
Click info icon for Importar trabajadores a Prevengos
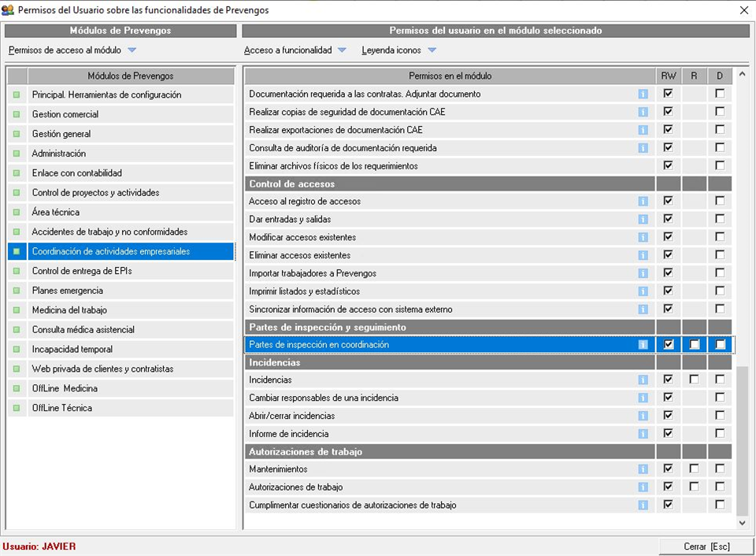pos(643,273)
